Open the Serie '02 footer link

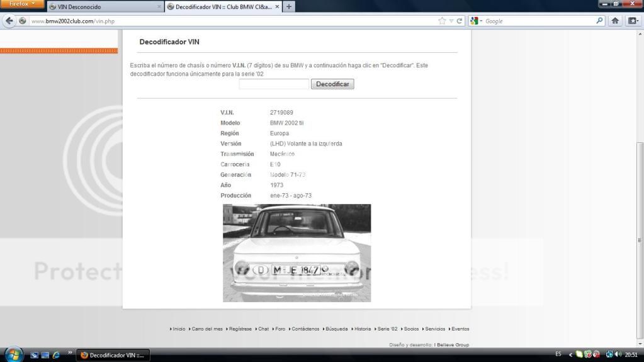coord(387,329)
